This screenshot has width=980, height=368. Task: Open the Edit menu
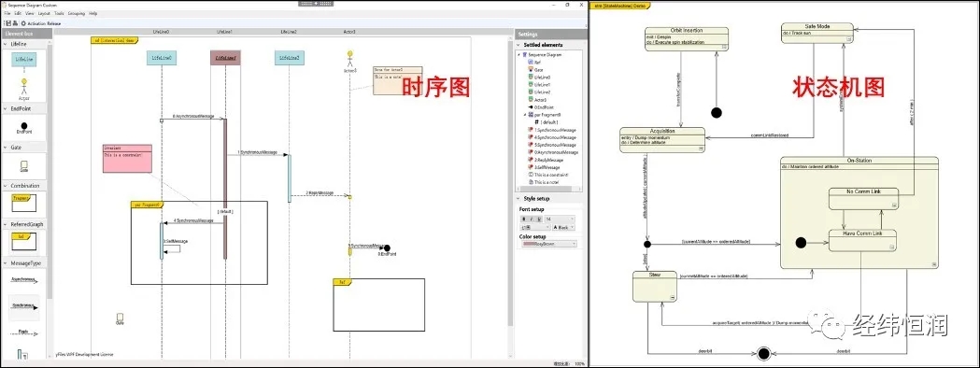point(18,13)
